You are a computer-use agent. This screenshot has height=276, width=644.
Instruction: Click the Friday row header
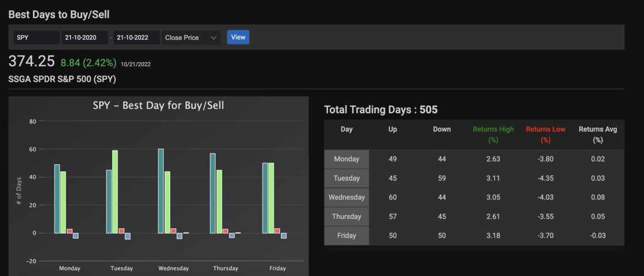347,236
